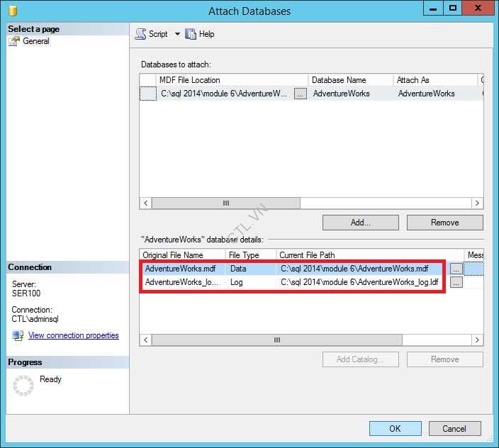
Task: Click the horizontal scrollbar of databases to attach list
Action: click(x=227, y=203)
